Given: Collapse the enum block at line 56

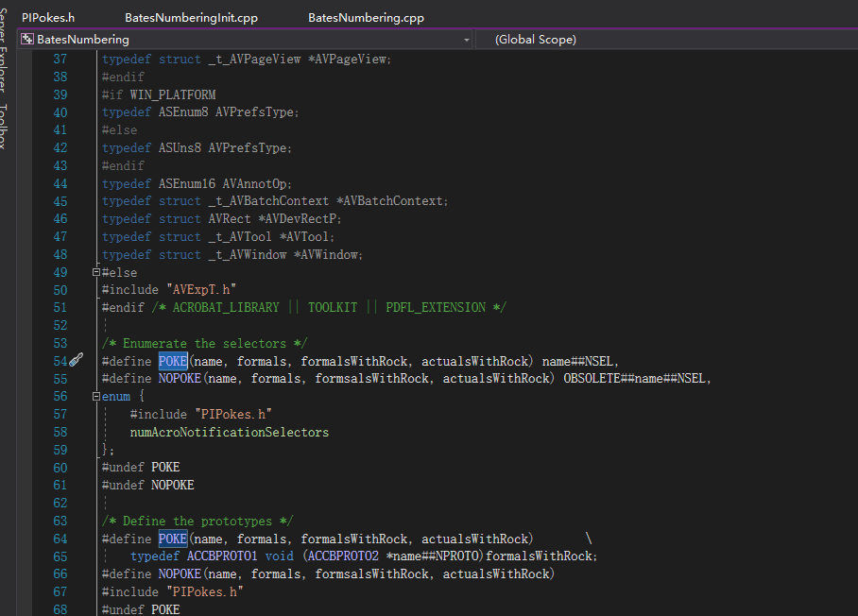Looking at the screenshot, I should [96, 396].
